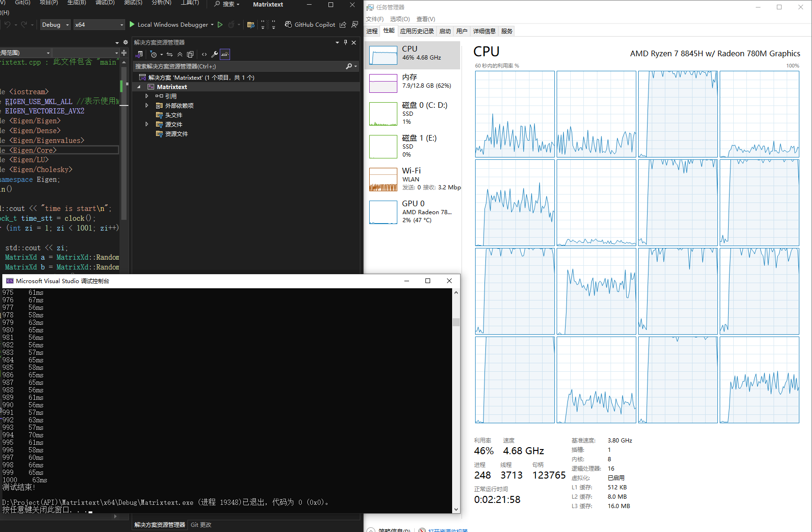Click the search magnifier in Solution Explorer search box
The height and width of the screenshot is (532, 812).
(349, 66)
